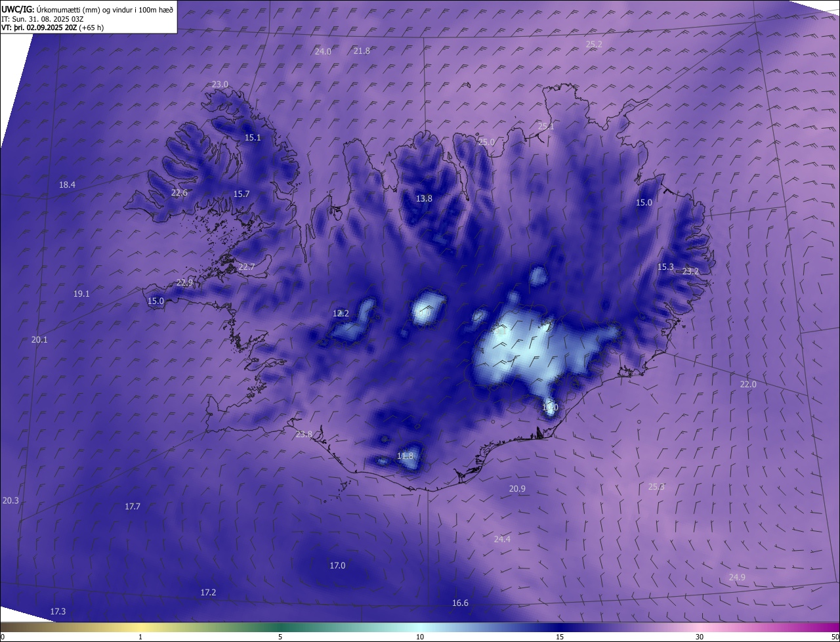Click the color scale tick labeled 50

click(835, 637)
